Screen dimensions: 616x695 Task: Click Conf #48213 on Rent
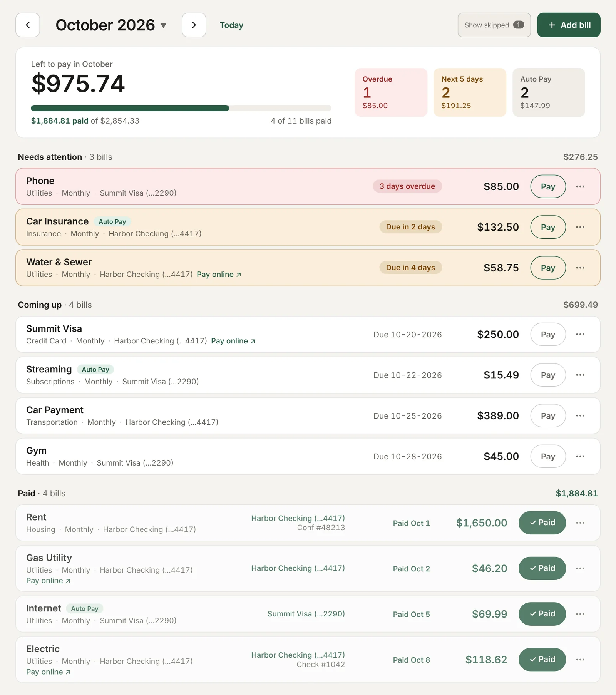point(321,528)
